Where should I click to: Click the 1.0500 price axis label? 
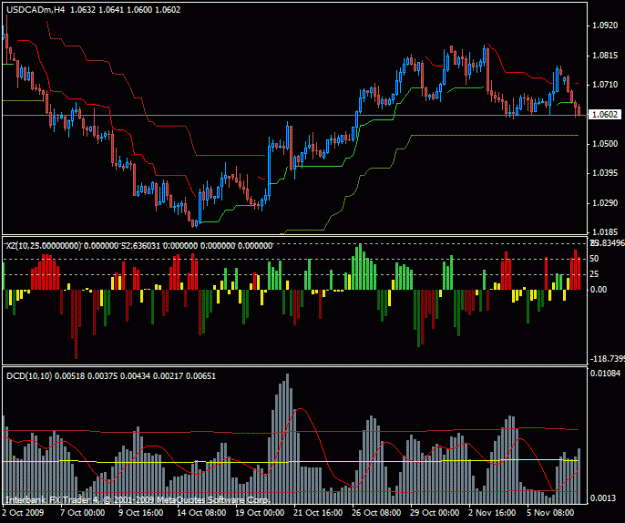tap(605, 144)
